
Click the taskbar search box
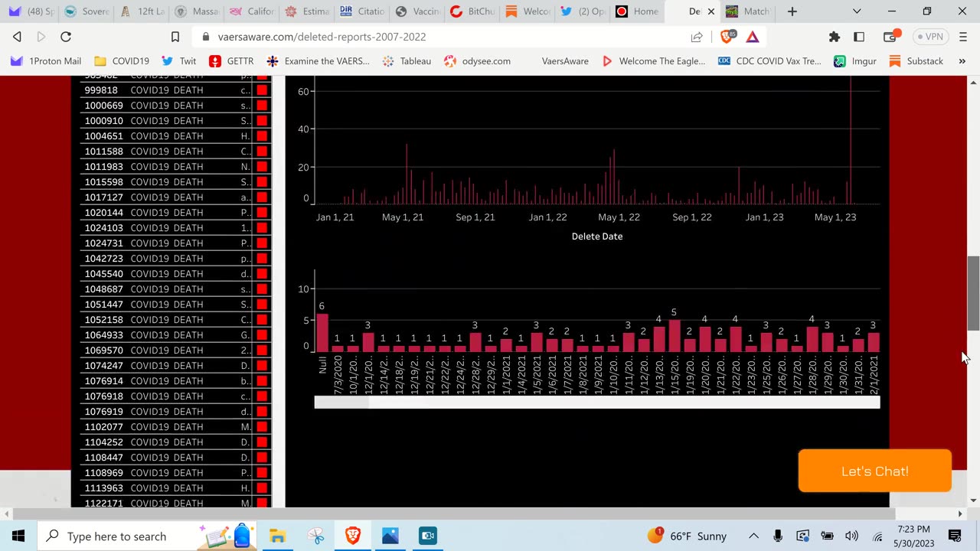[x=145, y=536]
